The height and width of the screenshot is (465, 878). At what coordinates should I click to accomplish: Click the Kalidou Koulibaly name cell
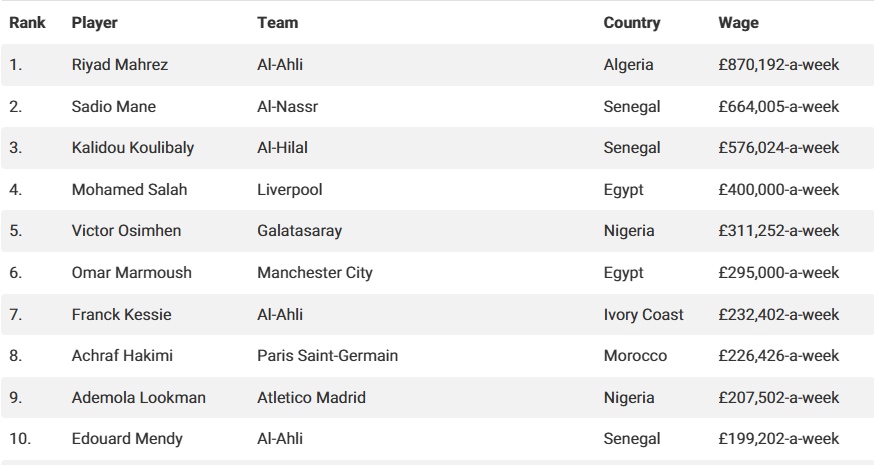click(133, 148)
